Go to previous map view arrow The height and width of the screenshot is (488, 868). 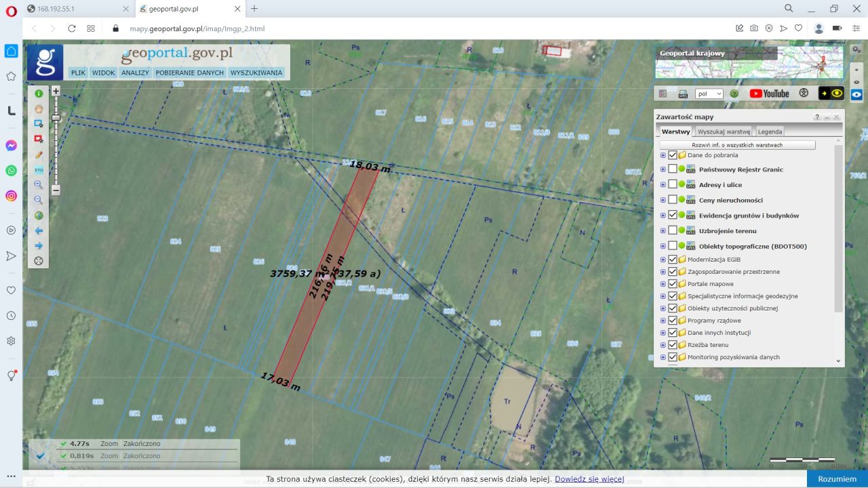click(x=39, y=230)
